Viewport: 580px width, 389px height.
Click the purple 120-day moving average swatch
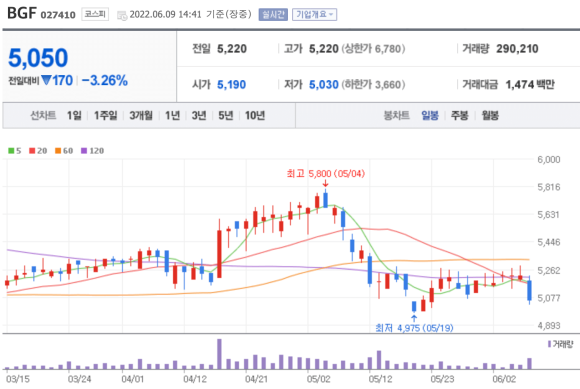point(84,151)
